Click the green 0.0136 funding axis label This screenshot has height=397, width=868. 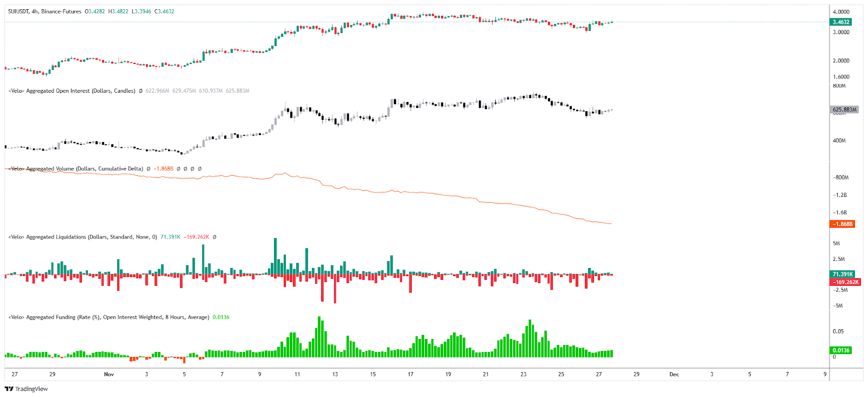[841, 350]
